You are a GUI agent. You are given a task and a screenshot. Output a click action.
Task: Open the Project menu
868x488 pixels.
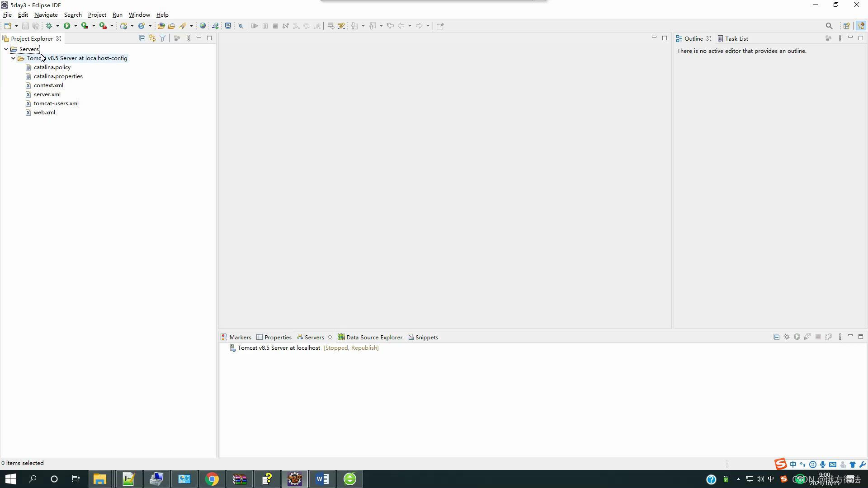[97, 15]
